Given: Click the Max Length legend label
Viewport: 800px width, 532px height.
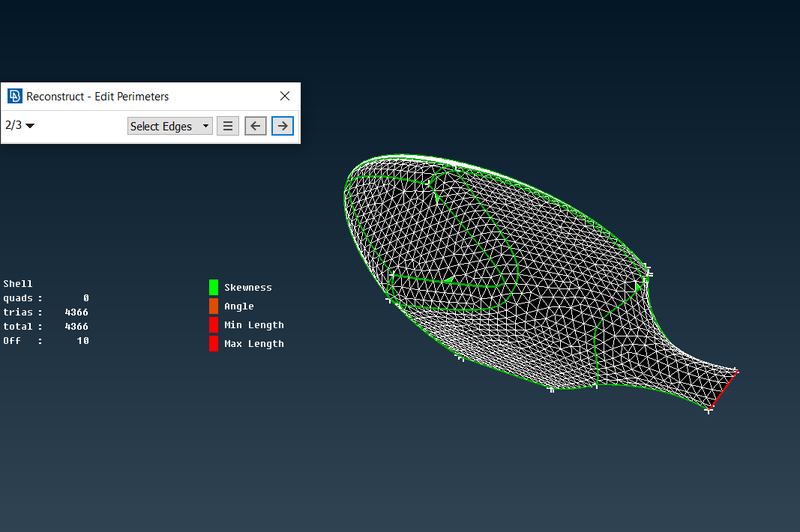Looking at the screenshot, I should pos(254,344).
